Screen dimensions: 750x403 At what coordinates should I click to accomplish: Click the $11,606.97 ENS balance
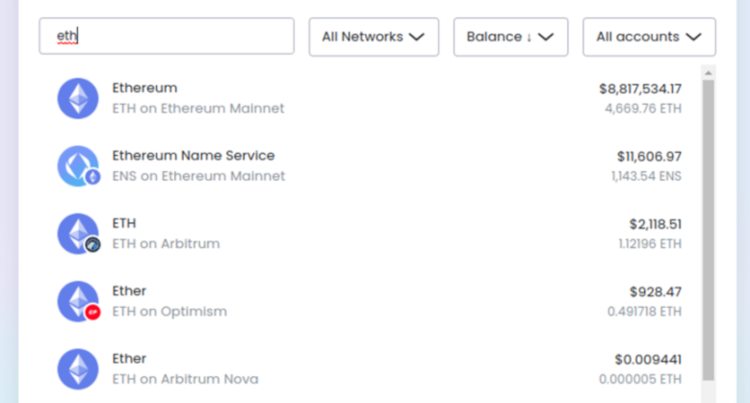click(649, 156)
